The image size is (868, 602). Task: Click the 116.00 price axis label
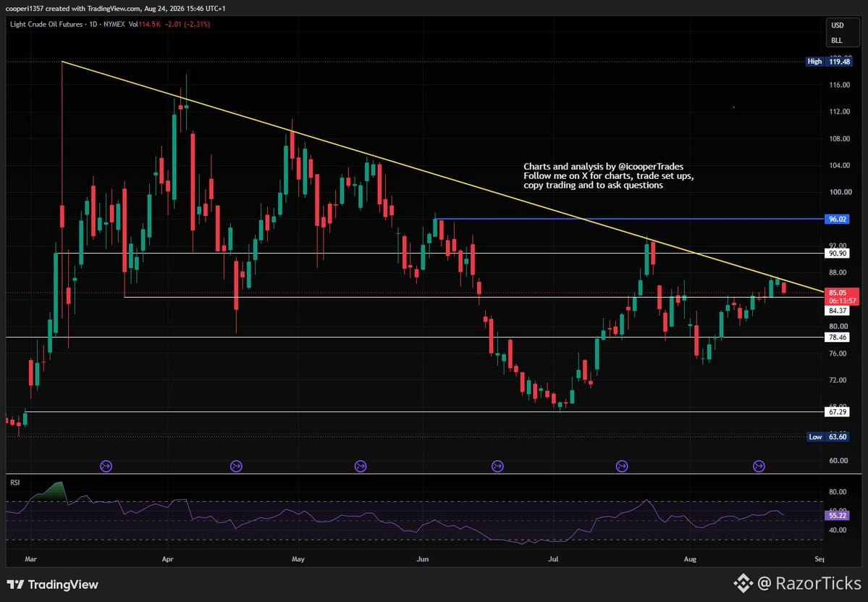click(840, 85)
